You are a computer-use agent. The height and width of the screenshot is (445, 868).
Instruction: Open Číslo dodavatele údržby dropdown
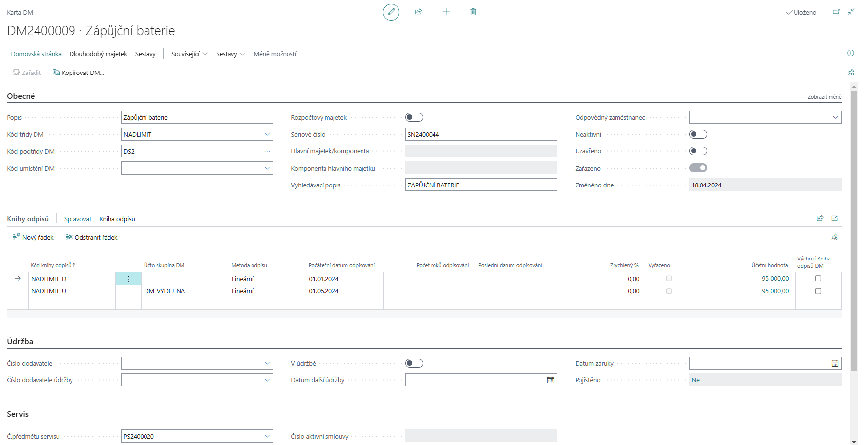267,380
